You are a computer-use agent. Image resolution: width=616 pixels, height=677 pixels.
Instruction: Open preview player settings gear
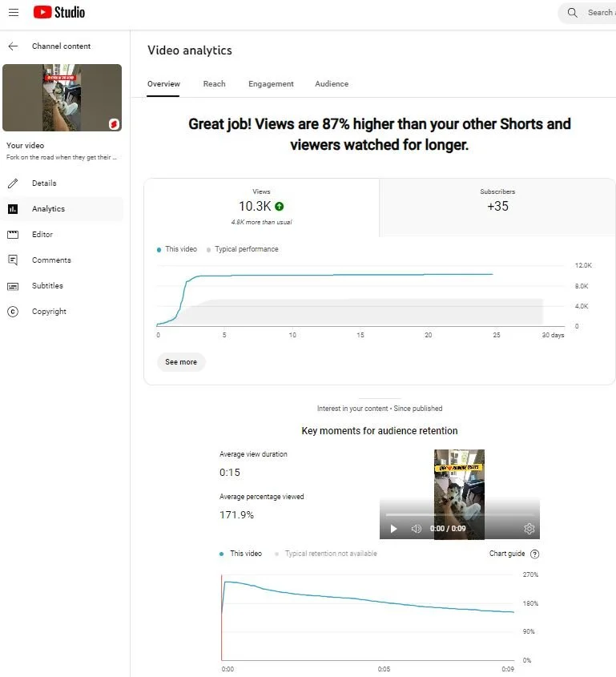pos(529,529)
